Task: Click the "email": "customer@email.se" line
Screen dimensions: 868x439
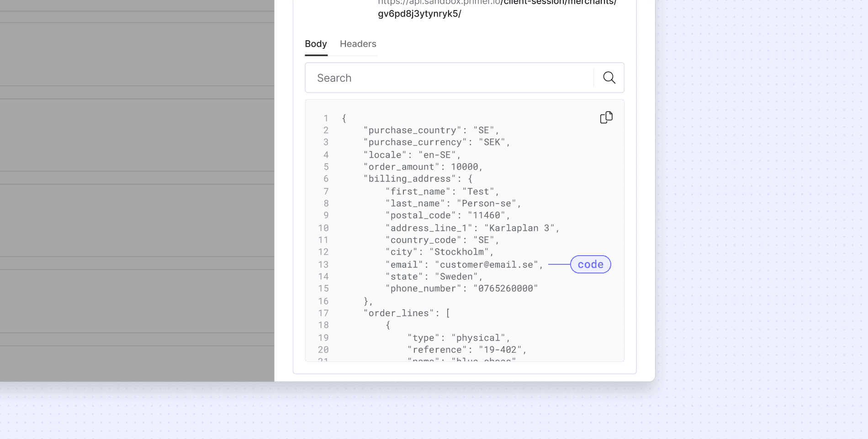Action: [464, 265]
